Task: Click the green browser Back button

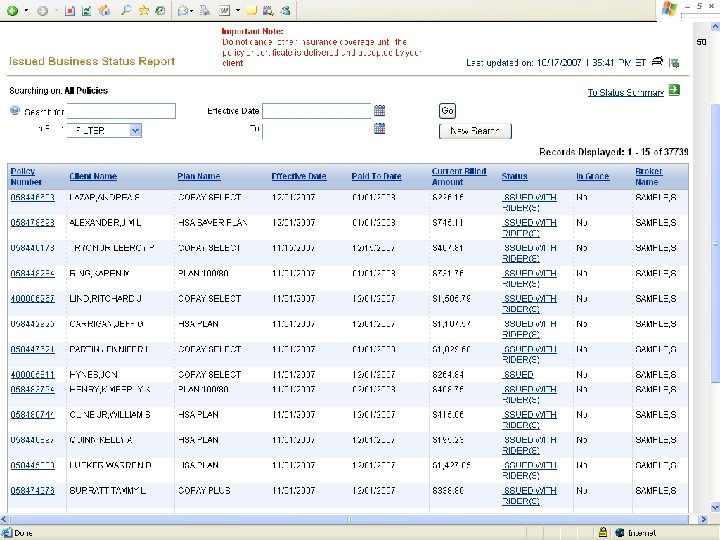Action: pos(13,10)
